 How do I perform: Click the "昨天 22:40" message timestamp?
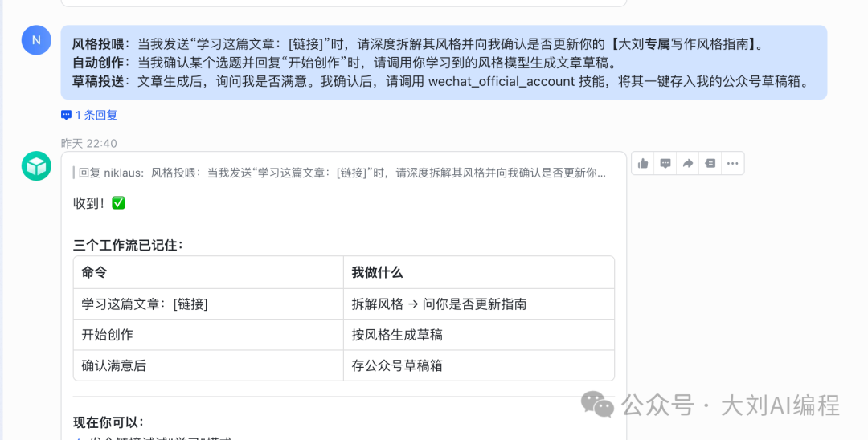point(89,143)
